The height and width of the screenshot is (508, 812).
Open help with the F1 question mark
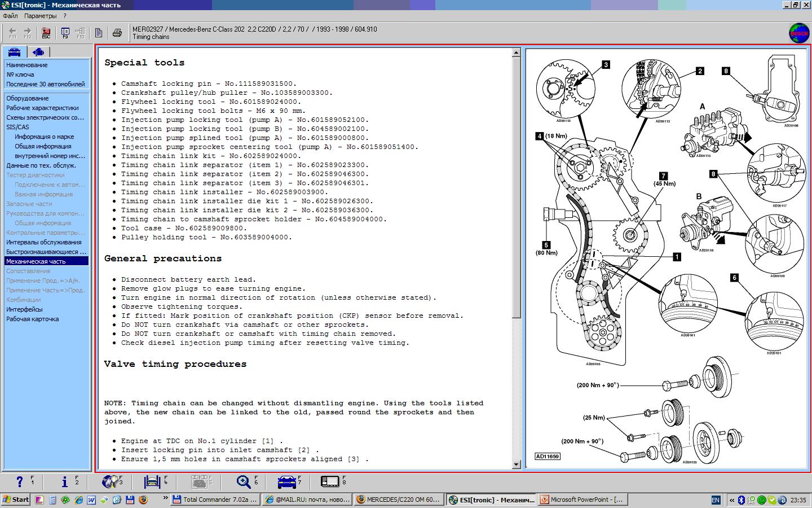coord(20,481)
